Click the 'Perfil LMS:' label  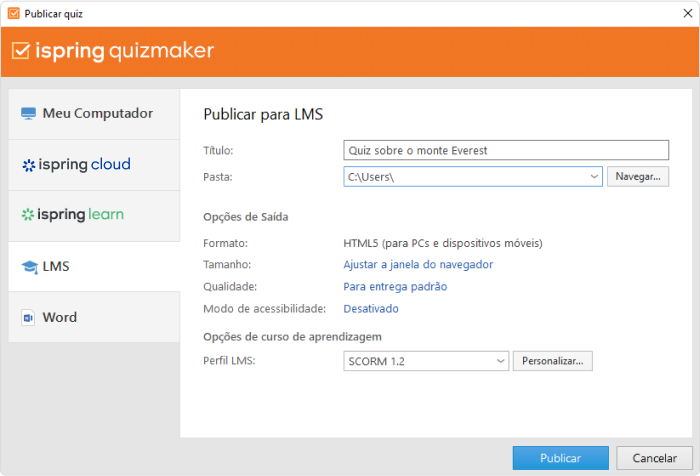[x=229, y=360]
